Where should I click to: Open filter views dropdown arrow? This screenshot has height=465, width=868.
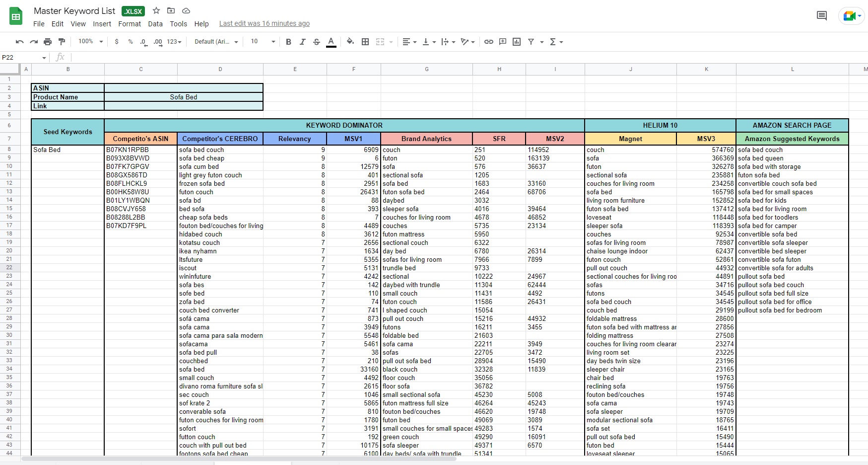point(542,42)
